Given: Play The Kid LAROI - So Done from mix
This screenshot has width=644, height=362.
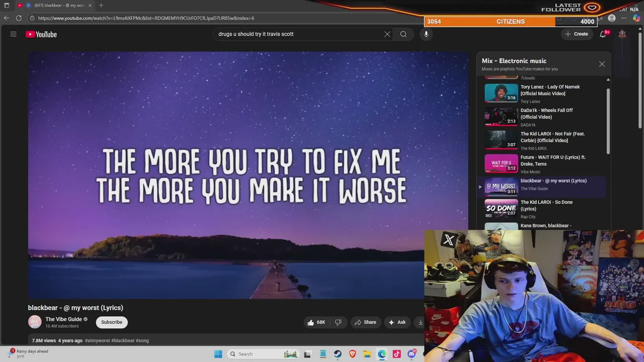Looking at the screenshot, I should (x=545, y=209).
